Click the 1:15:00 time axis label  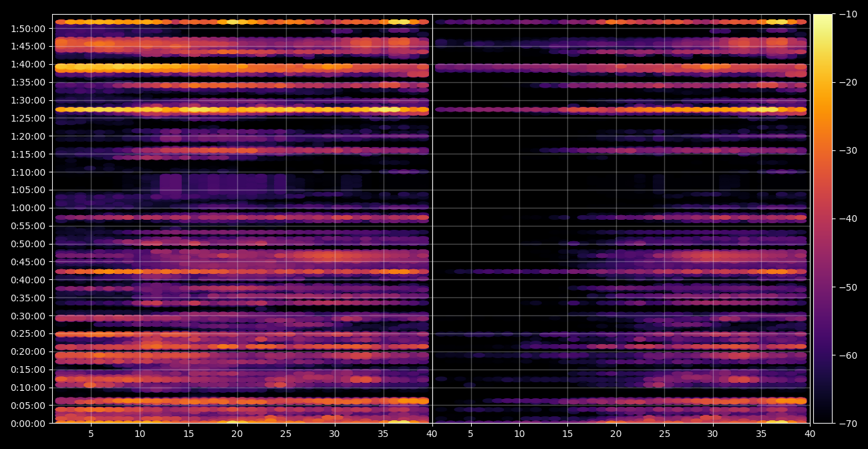pos(27,154)
